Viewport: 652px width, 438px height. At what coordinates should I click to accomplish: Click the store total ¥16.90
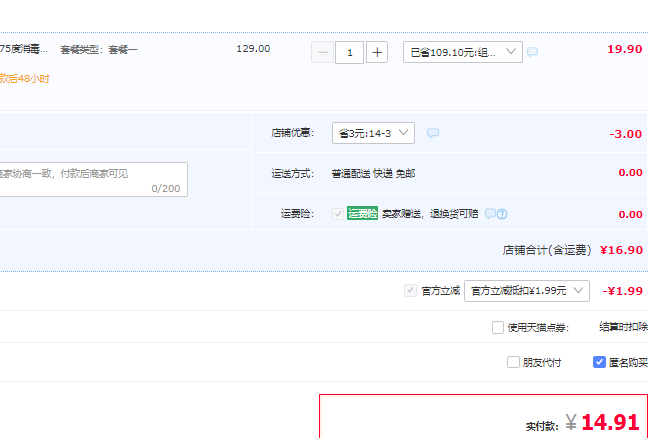621,250
